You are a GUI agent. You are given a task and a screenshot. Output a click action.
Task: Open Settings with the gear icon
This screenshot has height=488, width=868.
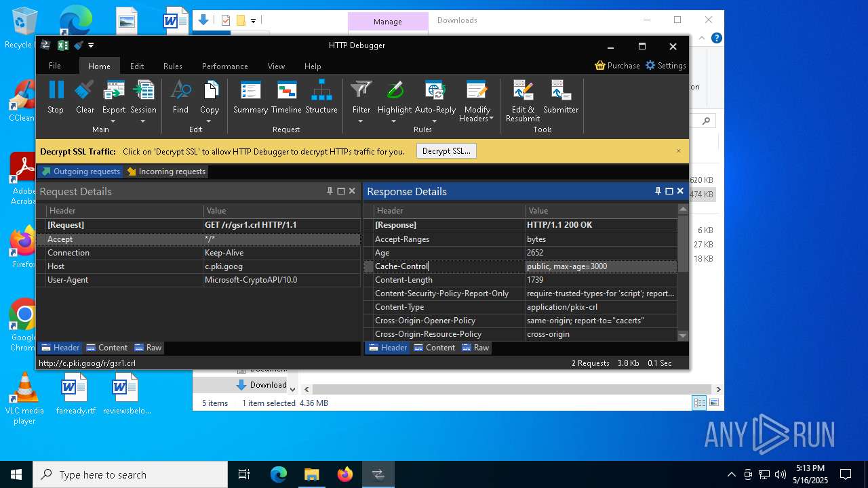click(x=666, y=66)
